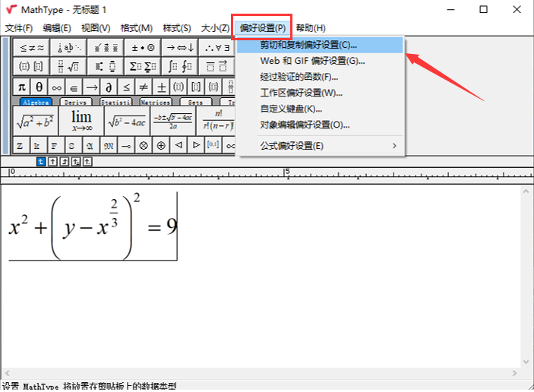The width and height of the screenshot is (534, 392).
Task: Click the 偏好设置(P) menu
Action: pyautogui.click(x=262, y=28)
